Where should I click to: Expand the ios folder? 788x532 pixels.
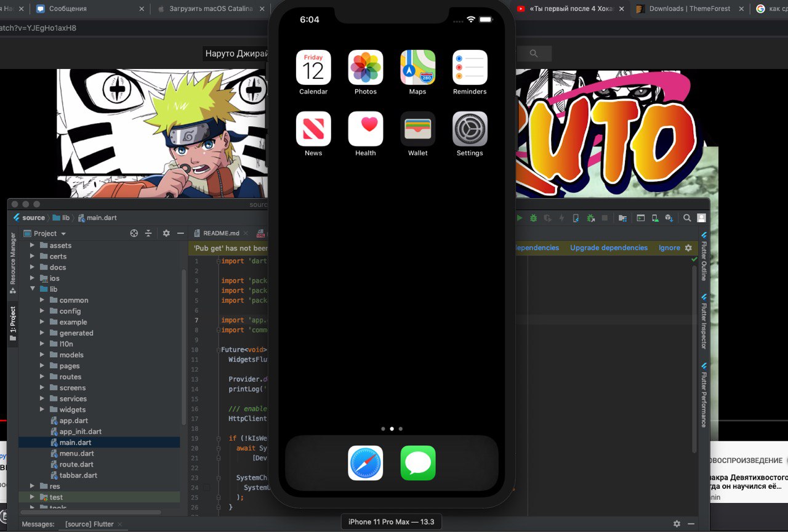pyautogui.click(x=33, y=278)
